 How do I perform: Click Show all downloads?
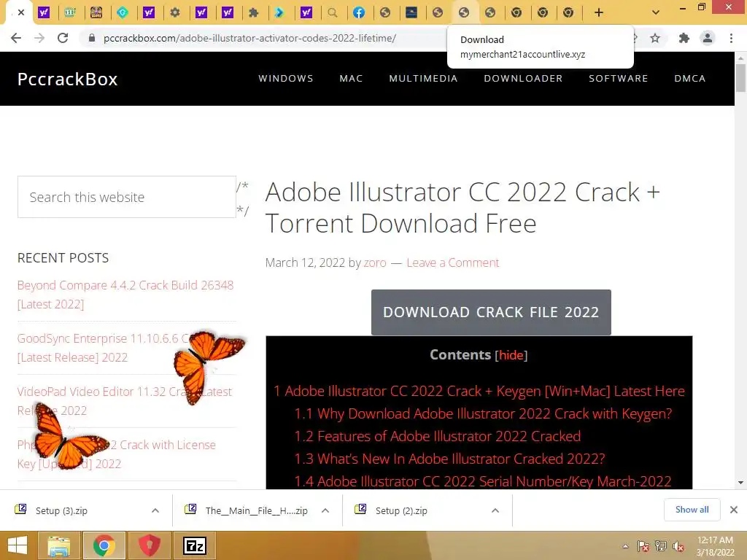click(692, 510)
